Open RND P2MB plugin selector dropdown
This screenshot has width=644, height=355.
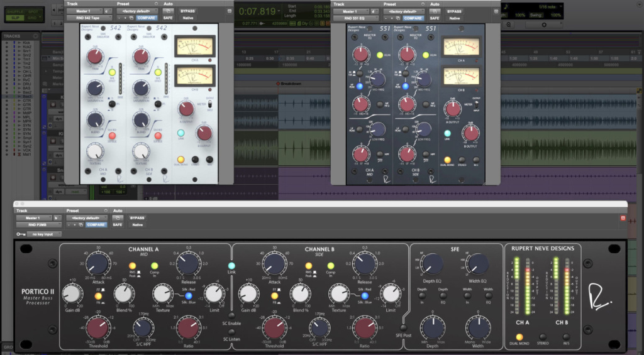tap(38, 224)
